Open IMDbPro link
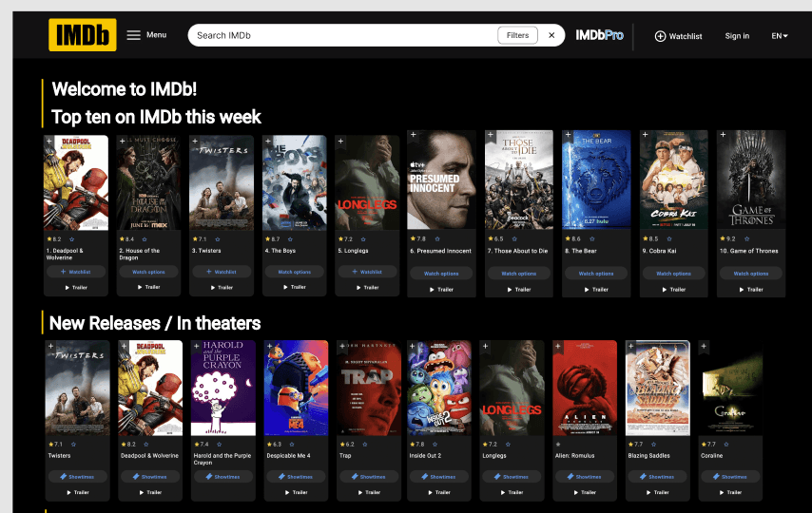The width and height of the screenshot is (812, 513). (x=599, y=35)
